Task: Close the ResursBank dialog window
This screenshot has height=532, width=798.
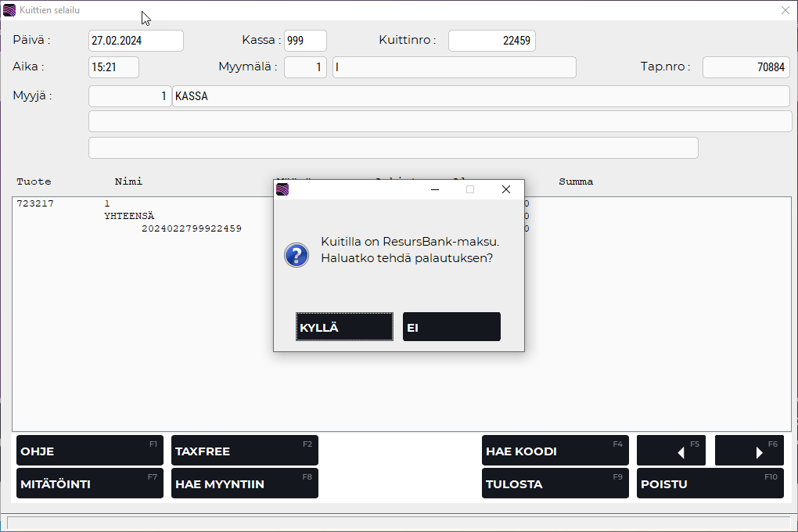Action: coord(505,189)
